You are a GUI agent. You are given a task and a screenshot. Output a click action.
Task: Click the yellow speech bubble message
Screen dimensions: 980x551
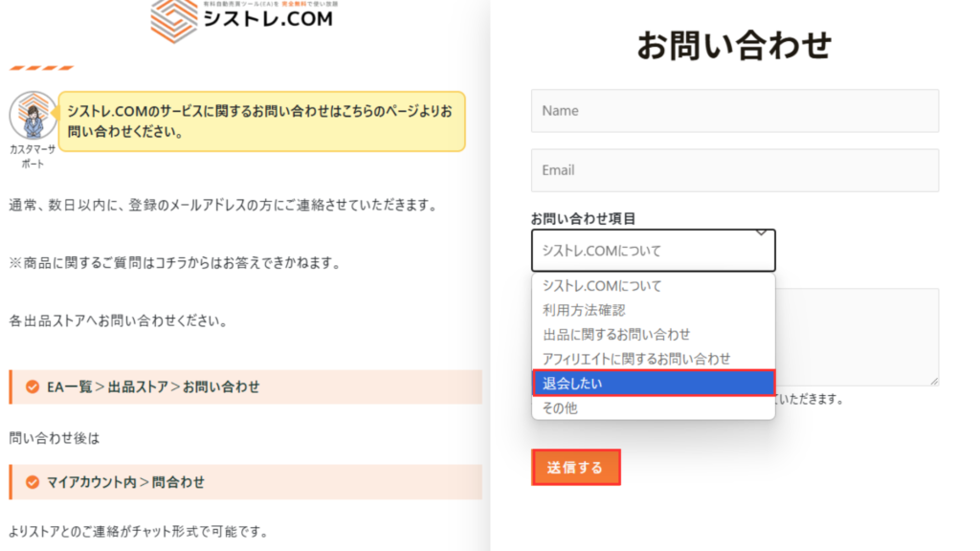[x=262, y=121]
